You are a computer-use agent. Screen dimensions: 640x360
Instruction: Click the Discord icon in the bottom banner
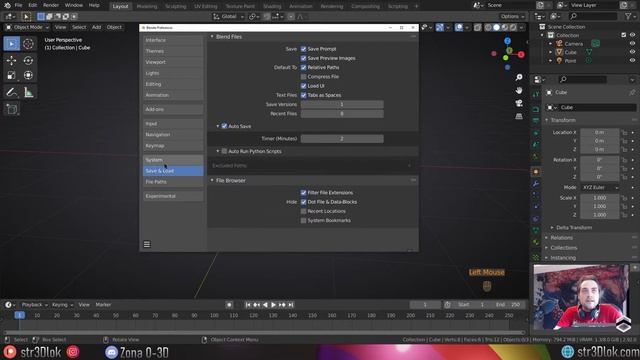point(111,352)
